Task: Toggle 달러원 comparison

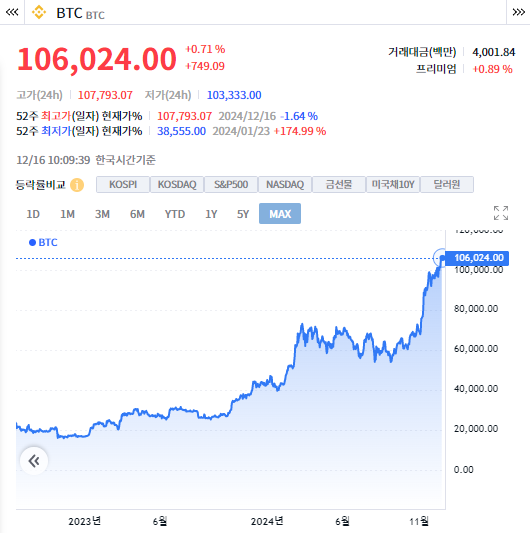Action: 447,185
